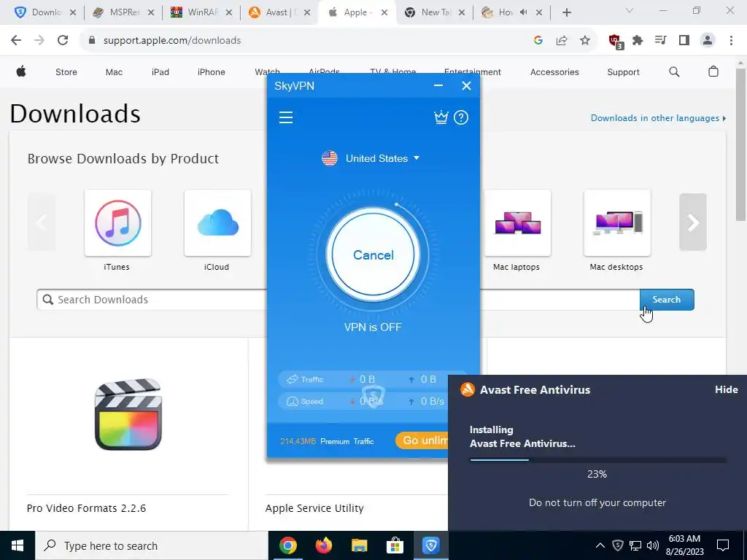The image size is (747, 560).
Task: Open the Extensions puzzle icon
Action: pos(638,41)
